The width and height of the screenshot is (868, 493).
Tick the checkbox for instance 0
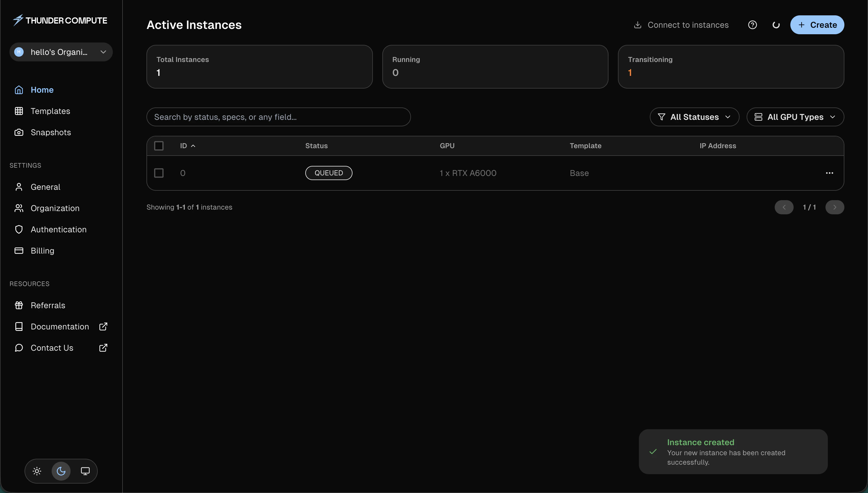click(x=159, y=173)
